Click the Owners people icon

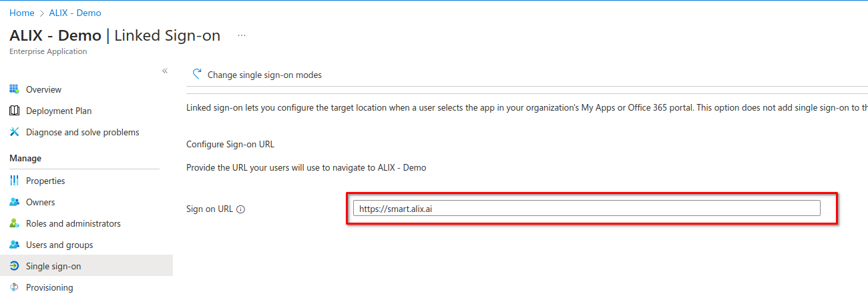pyautogui.click(x=14, y=202)
